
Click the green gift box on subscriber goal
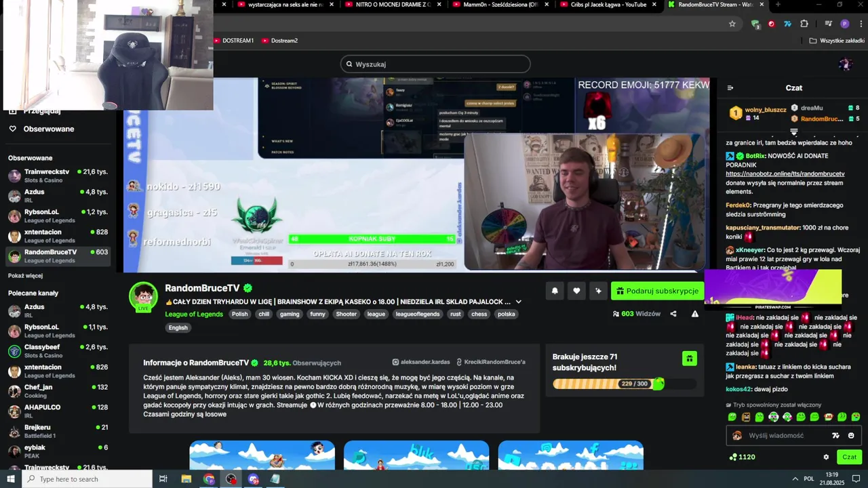click(689, 359)
